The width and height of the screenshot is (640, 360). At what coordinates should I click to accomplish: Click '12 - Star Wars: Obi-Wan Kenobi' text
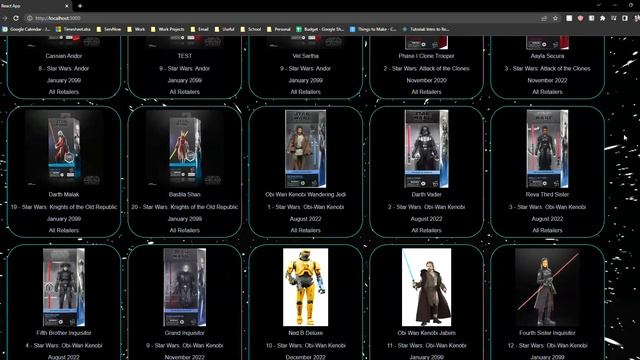click(547, 345)
